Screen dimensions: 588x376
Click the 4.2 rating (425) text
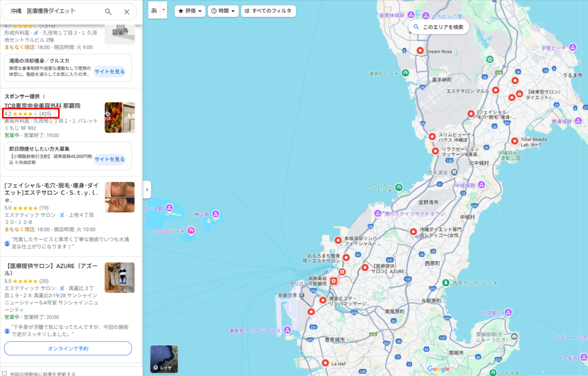pos(28,114)
